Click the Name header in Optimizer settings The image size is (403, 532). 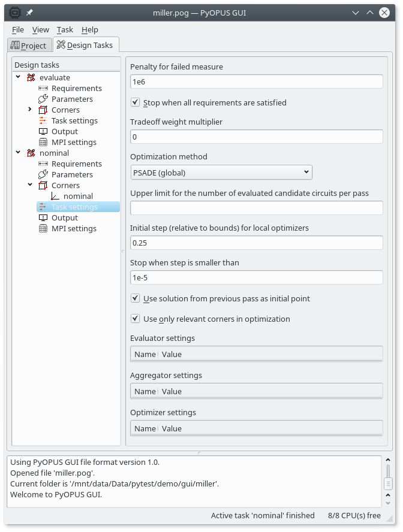coord(145,428)
